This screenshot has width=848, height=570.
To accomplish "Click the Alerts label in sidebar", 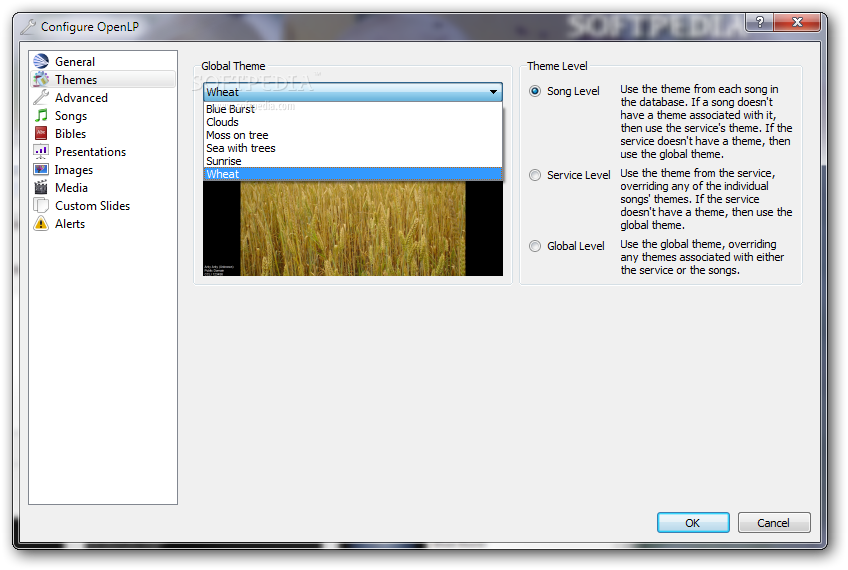I will coord(70,224).
